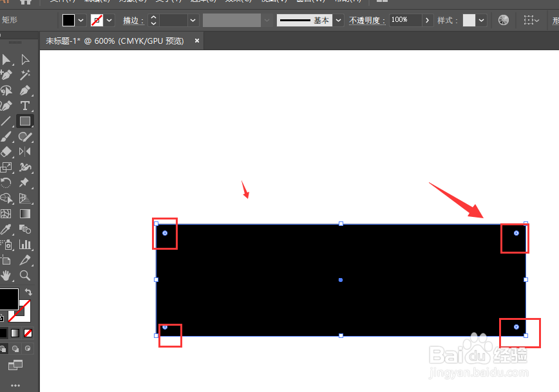This screenshot has width=559, height=392.
Task: Click the top-left corner radius widget
Action: [x=165, y=233]
